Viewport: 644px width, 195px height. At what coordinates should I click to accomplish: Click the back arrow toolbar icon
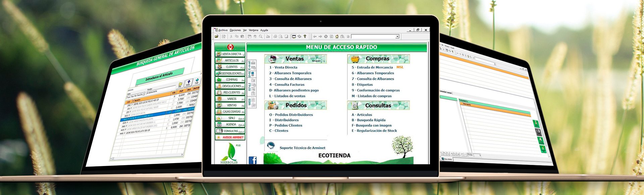(315, 37)
